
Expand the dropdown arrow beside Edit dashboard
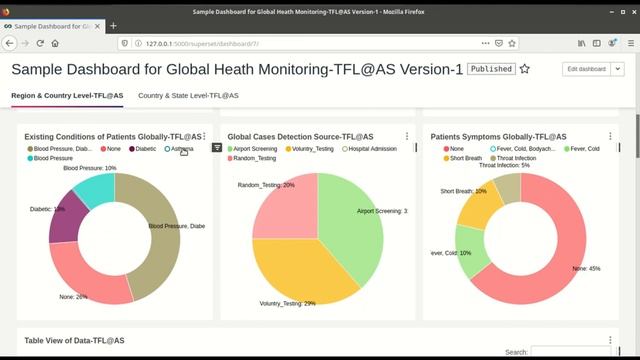[618, 69]
